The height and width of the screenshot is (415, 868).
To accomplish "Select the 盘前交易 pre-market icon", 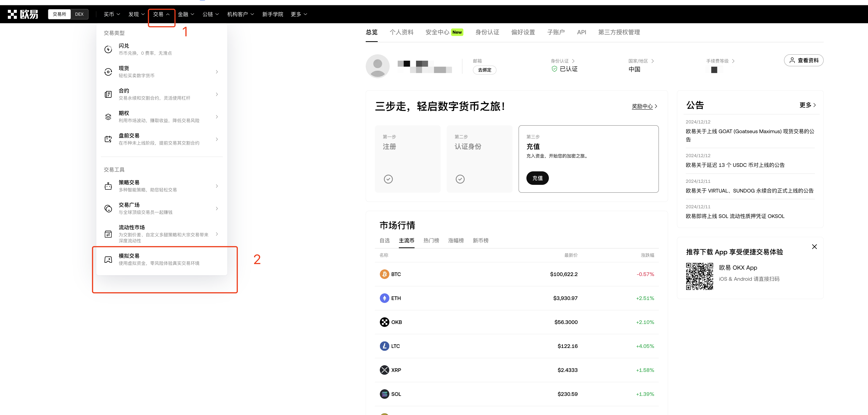I will click(x=108, y=139).
